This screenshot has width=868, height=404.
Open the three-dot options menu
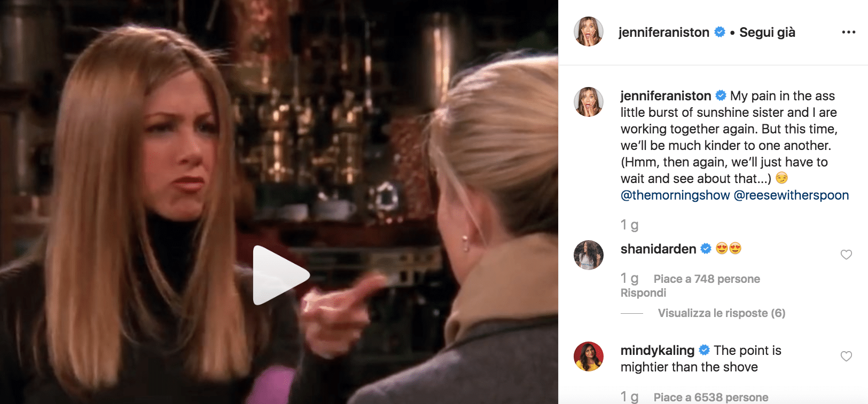click(x=848, y=33)
